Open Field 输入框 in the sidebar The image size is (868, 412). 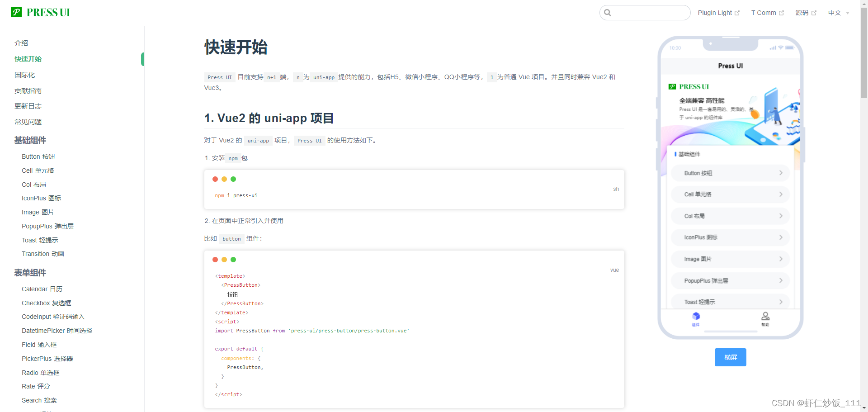coord(39,345)
